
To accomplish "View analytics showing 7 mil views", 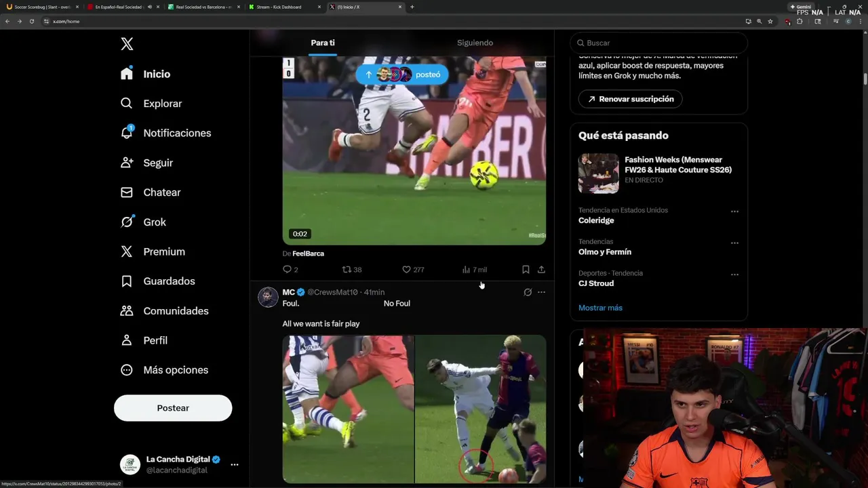I will click(475, 270).
